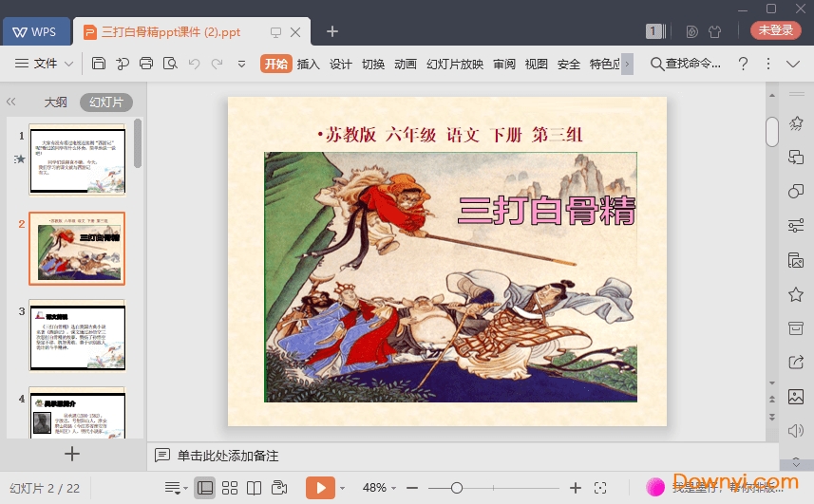Click 单击此处添加备注 notes area

(x=228, y=456)
